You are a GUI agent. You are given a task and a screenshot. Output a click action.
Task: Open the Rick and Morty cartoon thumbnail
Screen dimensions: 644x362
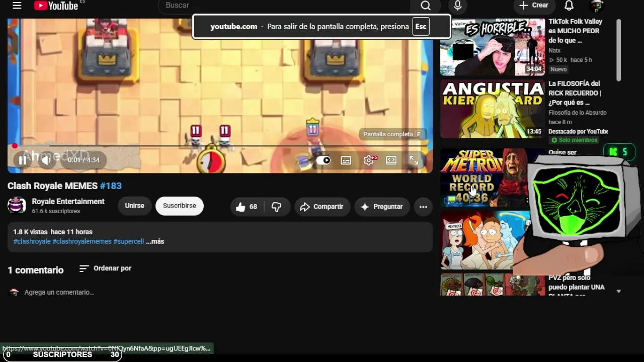(486, 240)
